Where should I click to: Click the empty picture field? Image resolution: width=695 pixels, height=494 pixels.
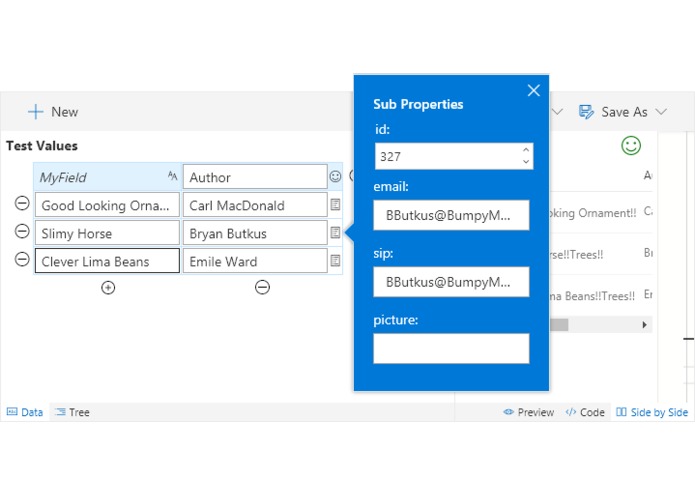point(451,349)
